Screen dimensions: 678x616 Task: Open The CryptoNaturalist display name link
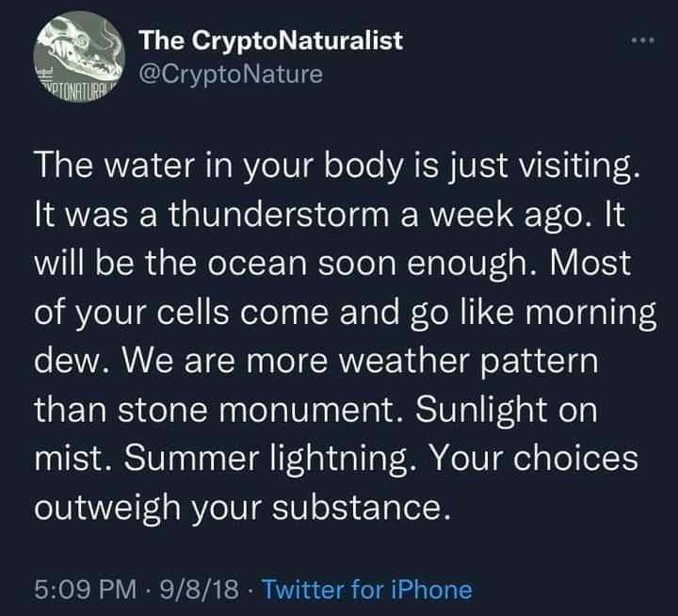pyautogui.click(x=270, y=40)
